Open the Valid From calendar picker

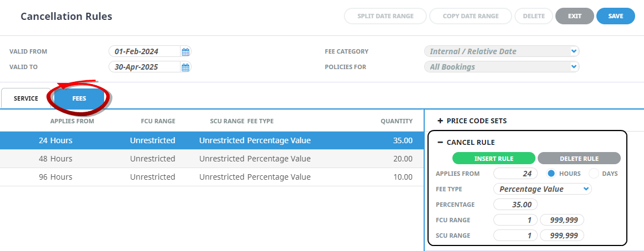[x=186, y=51]
